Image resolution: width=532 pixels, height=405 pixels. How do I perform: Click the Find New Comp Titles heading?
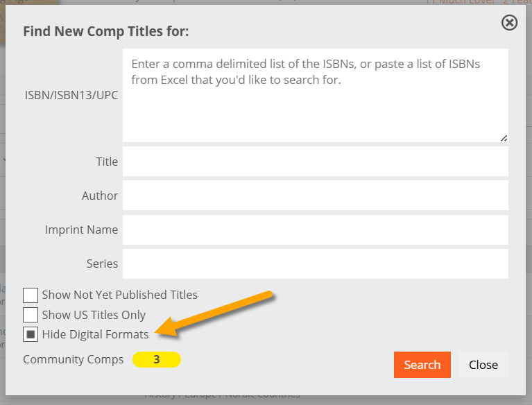[106, 31]
